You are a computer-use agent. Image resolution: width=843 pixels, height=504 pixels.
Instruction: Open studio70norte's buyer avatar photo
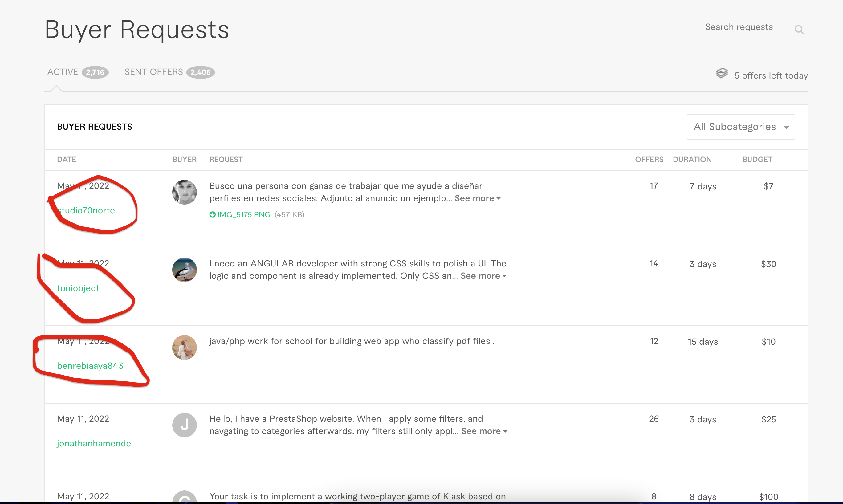click(185, 192)
